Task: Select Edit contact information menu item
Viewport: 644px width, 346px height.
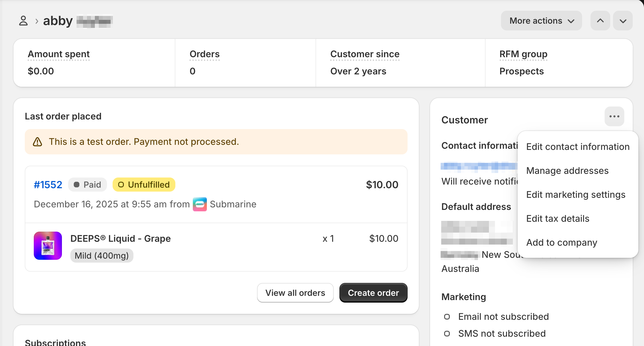Action: 578,147
